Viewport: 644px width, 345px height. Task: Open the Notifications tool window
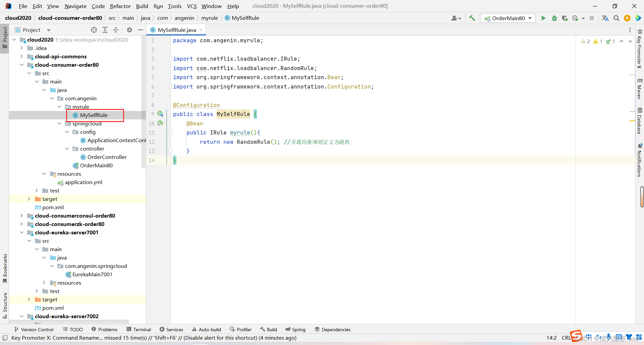pos(640,160)
